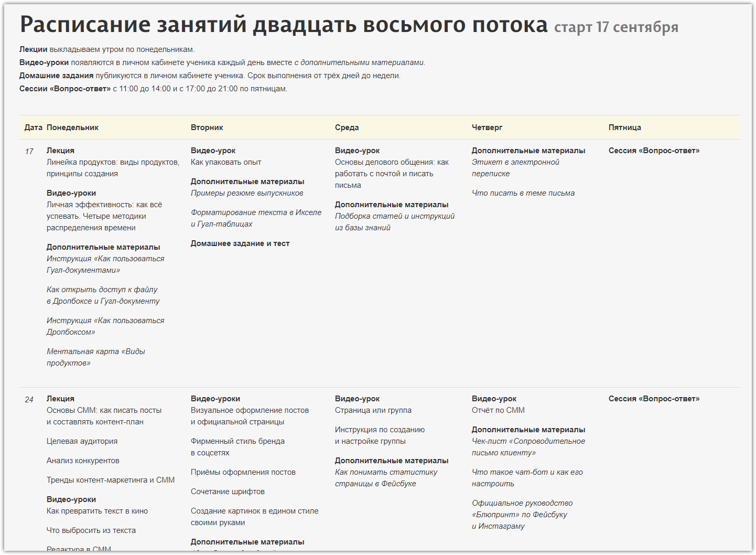756x555 pixels.
Task: Click «Что такое чат-бот и как его настроить»
Action: tap(527, 473)
